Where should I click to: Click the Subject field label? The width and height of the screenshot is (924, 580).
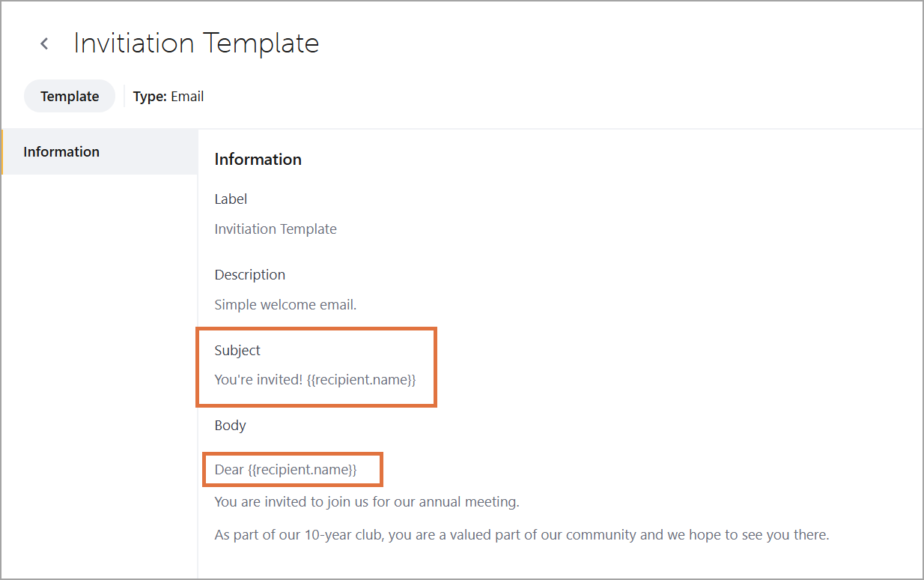pyautogui.click(x=237, y=350)
